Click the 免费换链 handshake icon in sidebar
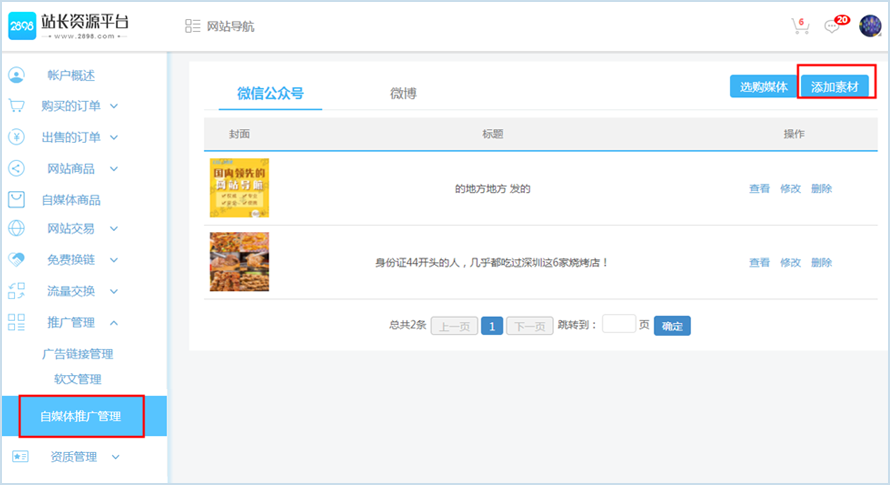890x485 pixels. [x=16, y=259]
